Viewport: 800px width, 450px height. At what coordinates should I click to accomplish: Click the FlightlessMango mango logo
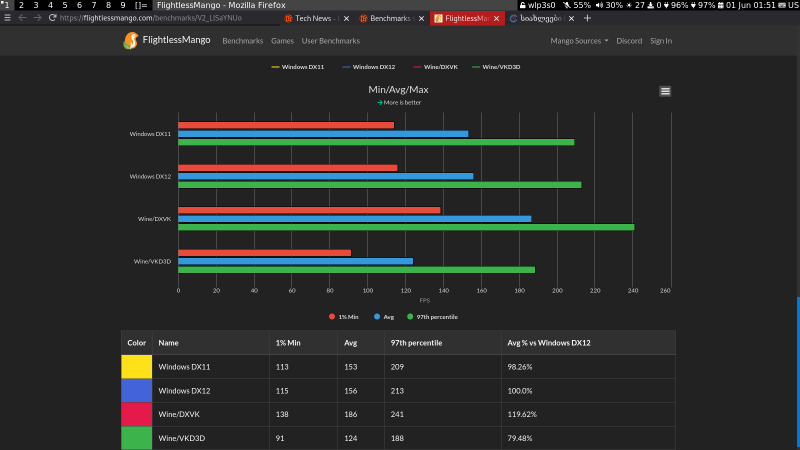point(131,41)
